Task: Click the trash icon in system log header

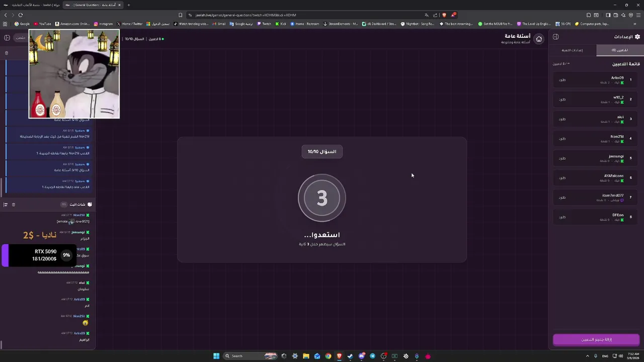Action: [x=7, y=53]
